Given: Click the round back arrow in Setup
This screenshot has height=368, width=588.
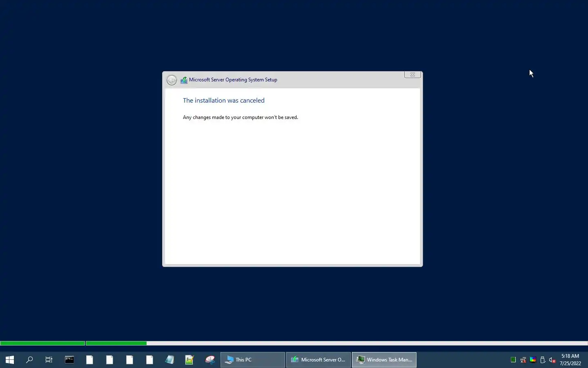Looking at the screenshot, I should (172, 80).
